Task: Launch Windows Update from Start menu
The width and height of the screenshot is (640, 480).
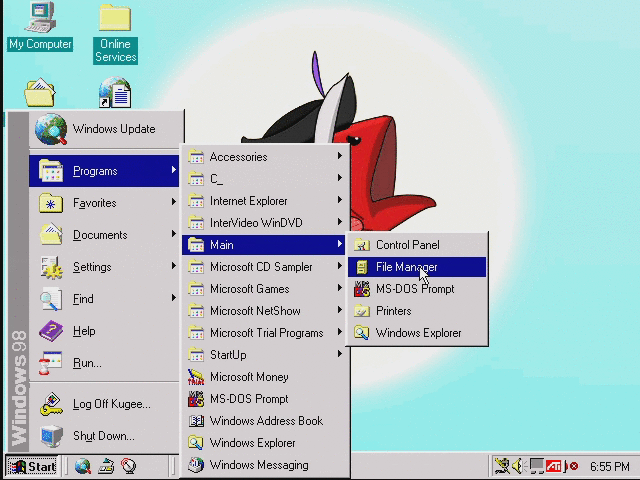Action: 104,129
